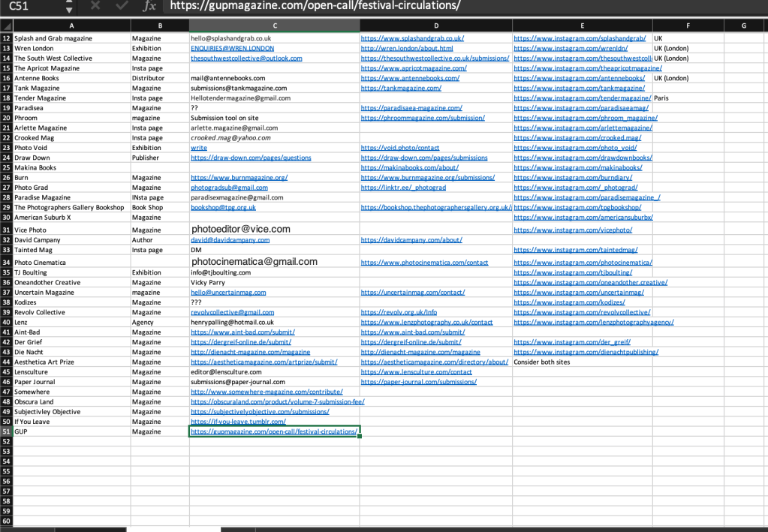This screenshot has height=532, width=768.
Task: Select row 31 header
Action: tap(6, 230)
